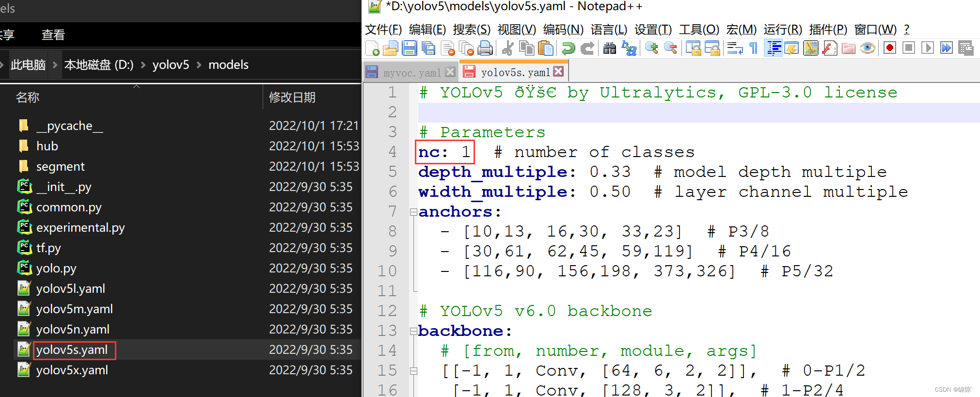Click the Play macro icon

927,48
